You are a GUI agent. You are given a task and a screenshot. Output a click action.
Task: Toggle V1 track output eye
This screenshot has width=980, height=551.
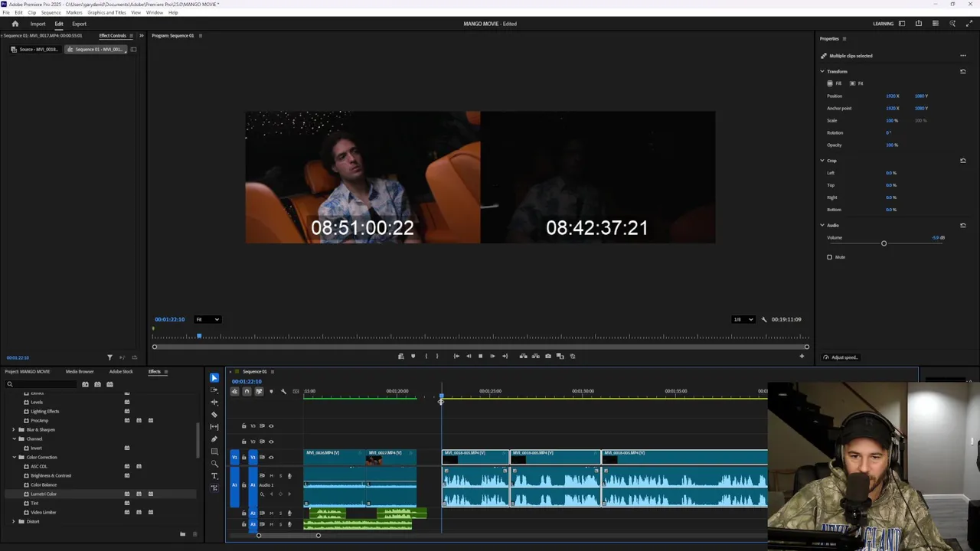pos(271,457)
